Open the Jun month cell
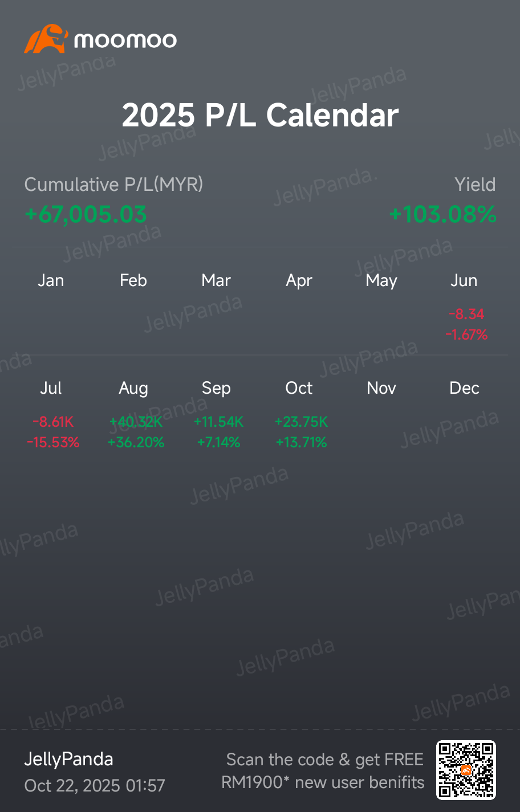Viewport: 520px width, 812px height. pos(466,307)
